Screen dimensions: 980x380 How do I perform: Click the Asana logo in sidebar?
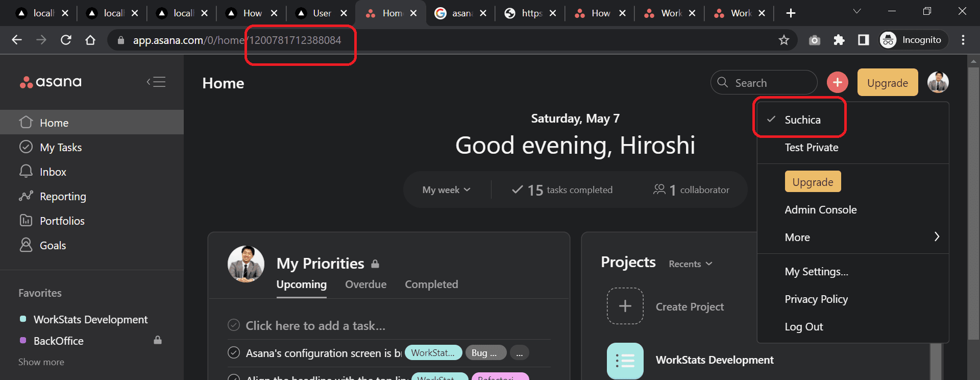(x=51, y=82)
